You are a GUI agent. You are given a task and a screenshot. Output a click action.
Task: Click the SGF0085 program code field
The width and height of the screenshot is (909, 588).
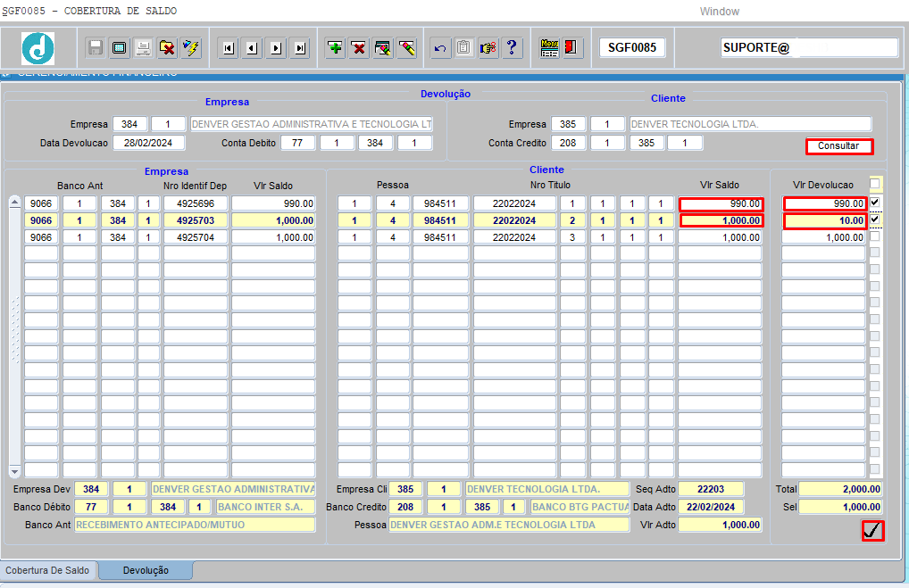pyautogui.click(x=632, y=47)
